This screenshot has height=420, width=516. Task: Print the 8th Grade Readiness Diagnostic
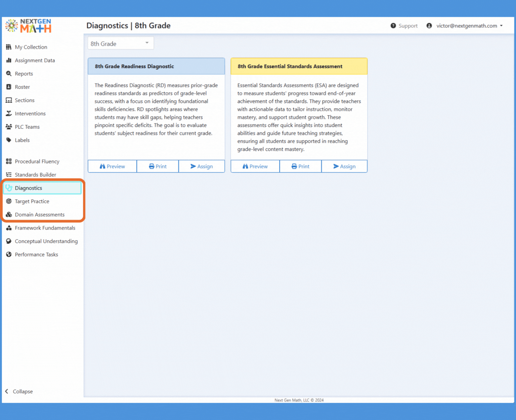pyautogui.click(x=158, y=166)
